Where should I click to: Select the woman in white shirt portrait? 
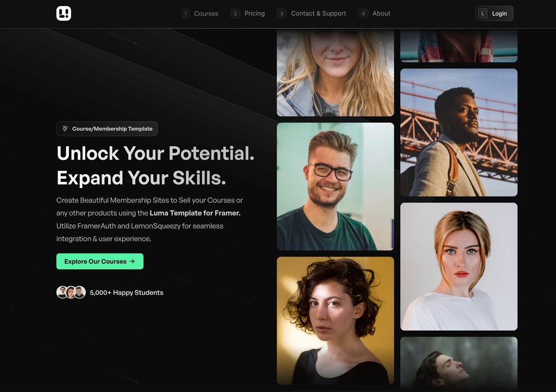click(459, 267)
